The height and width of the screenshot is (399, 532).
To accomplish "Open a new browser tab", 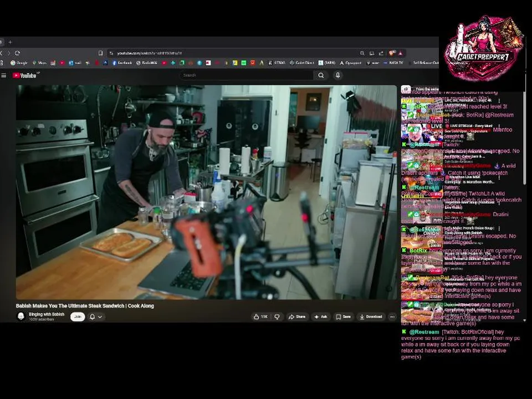I will (x=10, y=42).
